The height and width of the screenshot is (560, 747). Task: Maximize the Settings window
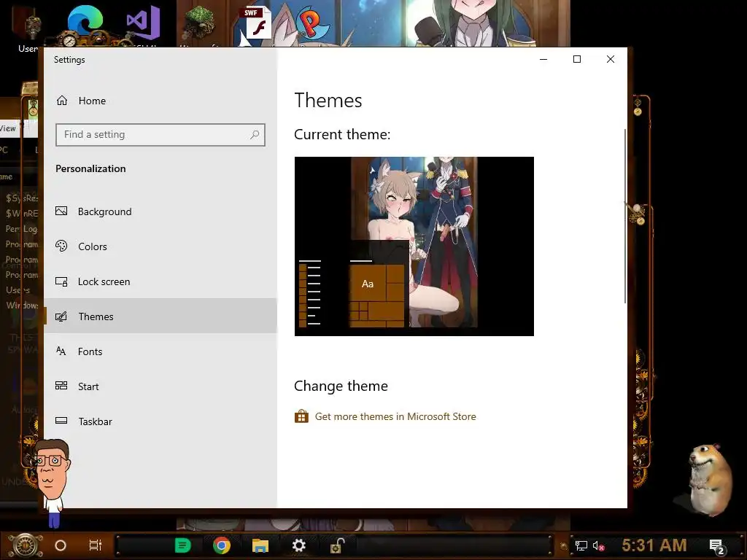(x=576, y=59)
